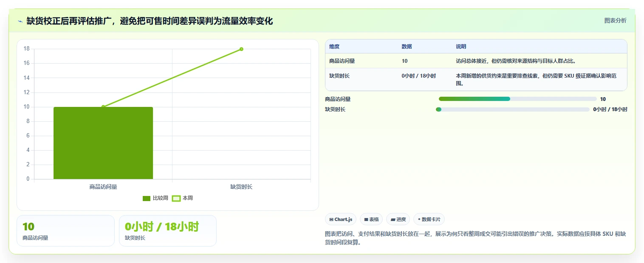Click the 商品访问量 progress label

(x=338, y=99)
